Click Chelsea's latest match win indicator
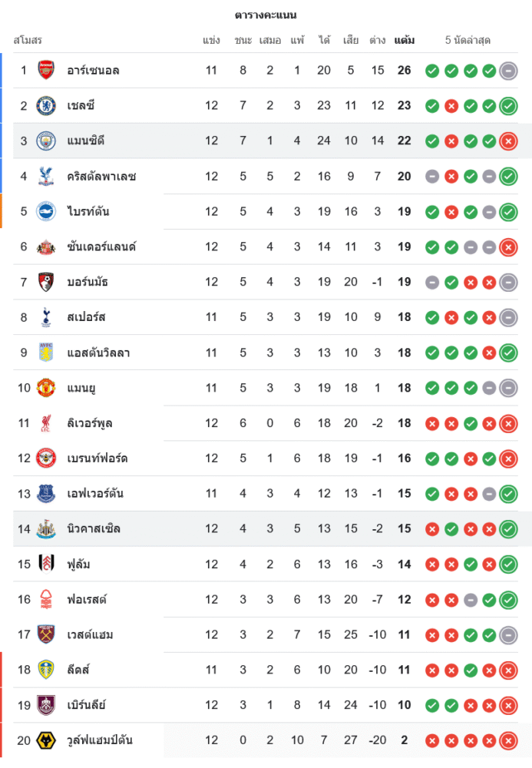Screen dimensions: 532x768 coord(507,106)
